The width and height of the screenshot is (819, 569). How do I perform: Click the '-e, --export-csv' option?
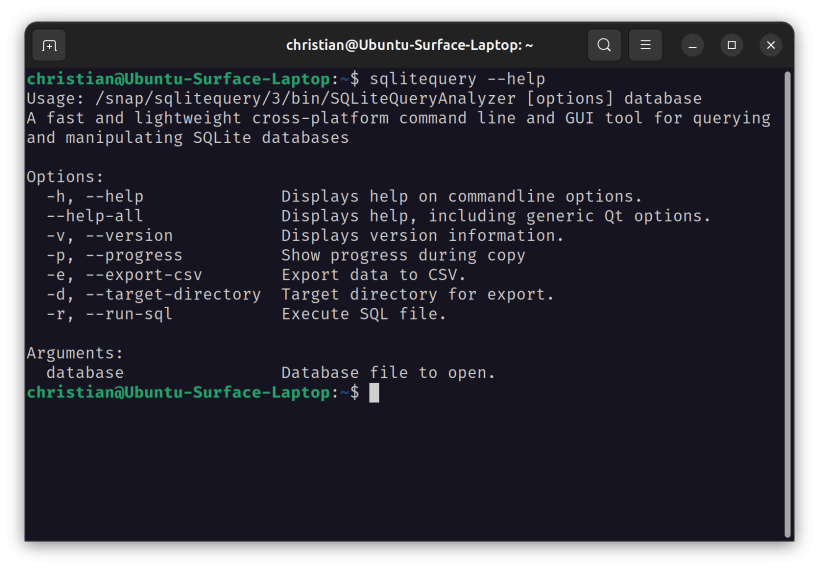pos(124,275)
